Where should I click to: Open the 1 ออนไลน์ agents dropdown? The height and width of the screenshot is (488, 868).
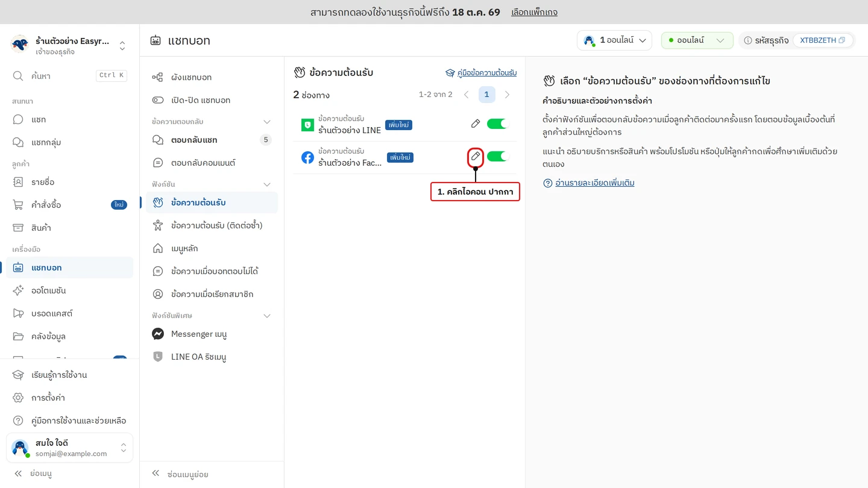[x=614, y=40]
